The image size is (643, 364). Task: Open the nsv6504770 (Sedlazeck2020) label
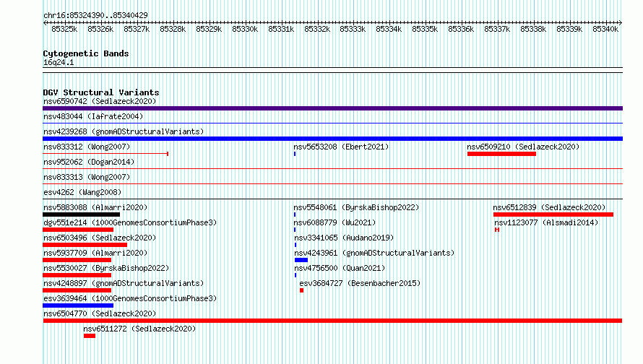point(100,313)
